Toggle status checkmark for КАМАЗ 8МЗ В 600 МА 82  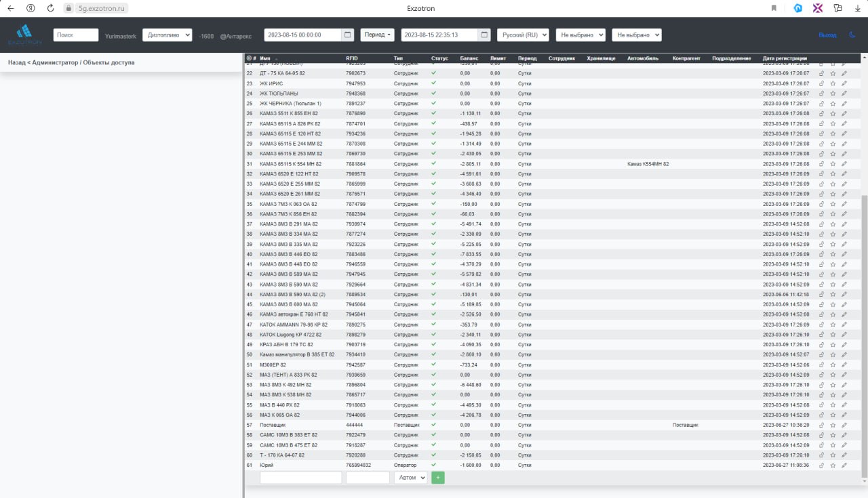(433, 304)
